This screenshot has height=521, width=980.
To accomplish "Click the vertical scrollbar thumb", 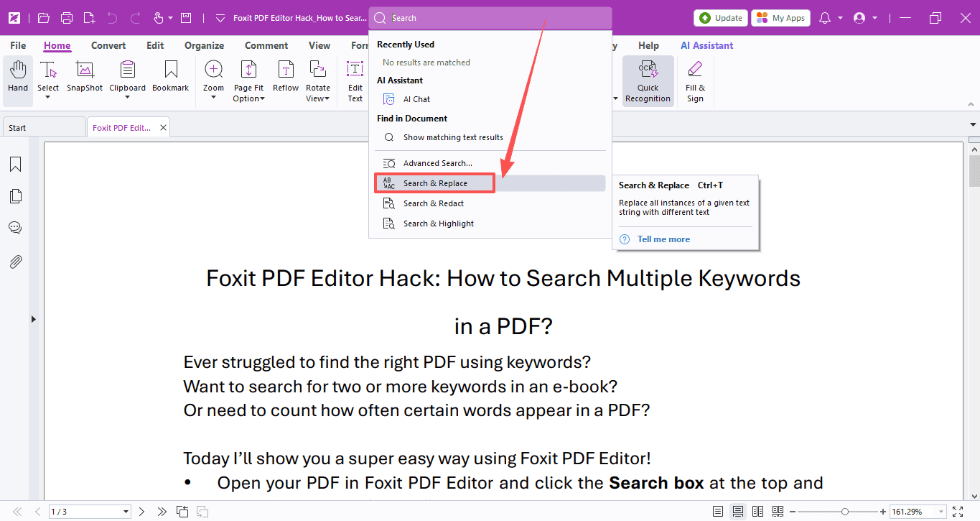I will point(974,171).
